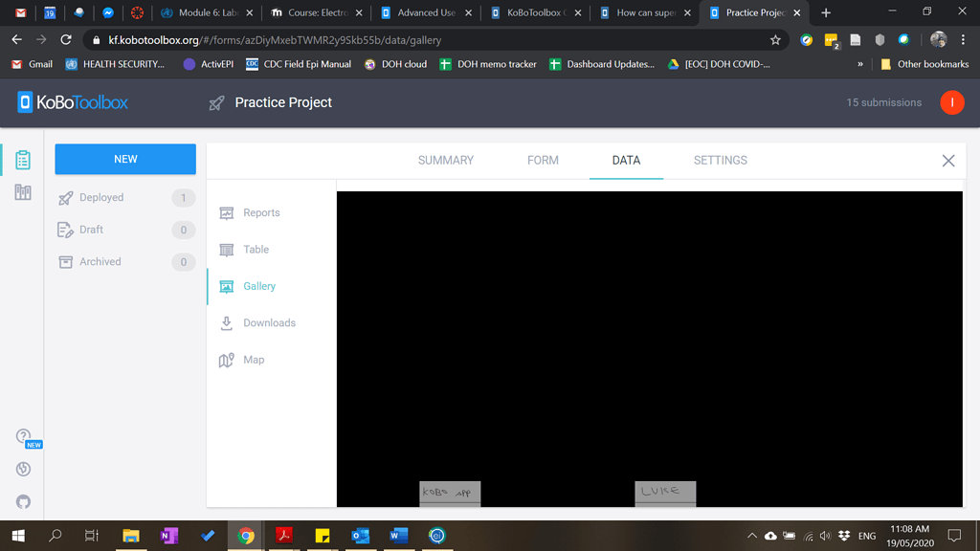Click the help question mark icon
The height and width of the screenshot is (551, 980).
tap(22, 435)
